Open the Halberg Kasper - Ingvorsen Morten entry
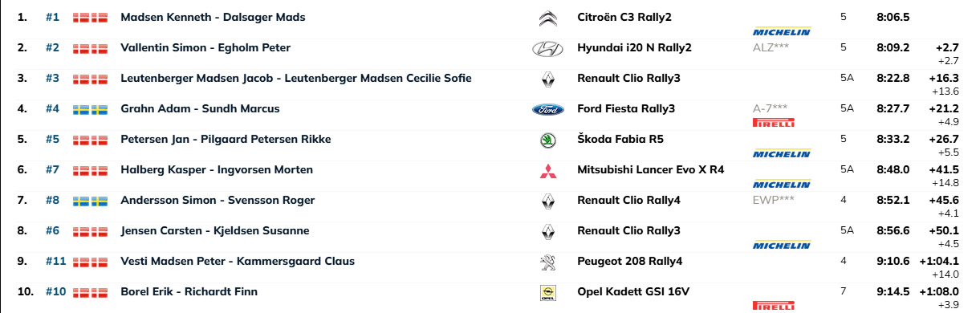 [217, 169]
